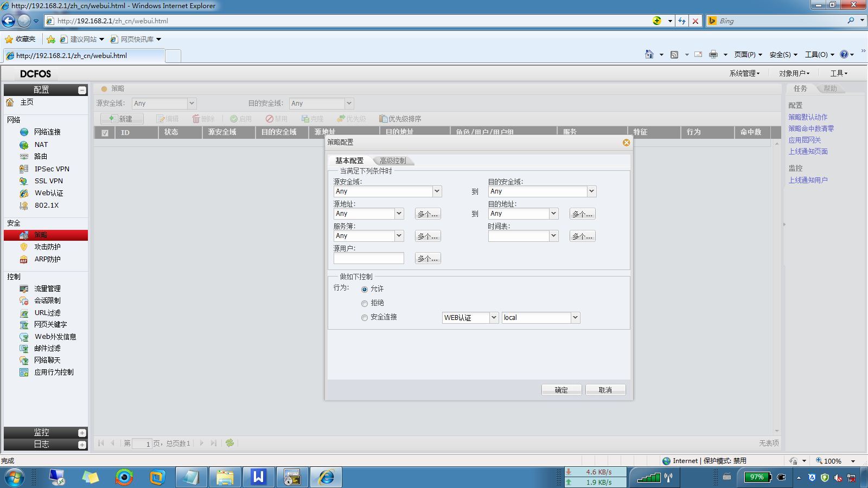The height and width of the screenshot is (488, 868).
Task: Open the Web外发信息 icon
Action: [x=24, y=337]
